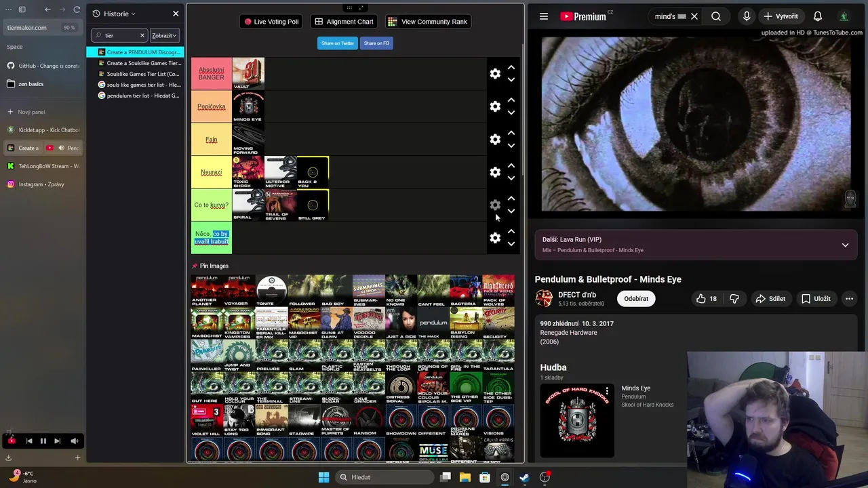
Task: Open browser downloads icon in sidebar
Action: tap(8, 457)
